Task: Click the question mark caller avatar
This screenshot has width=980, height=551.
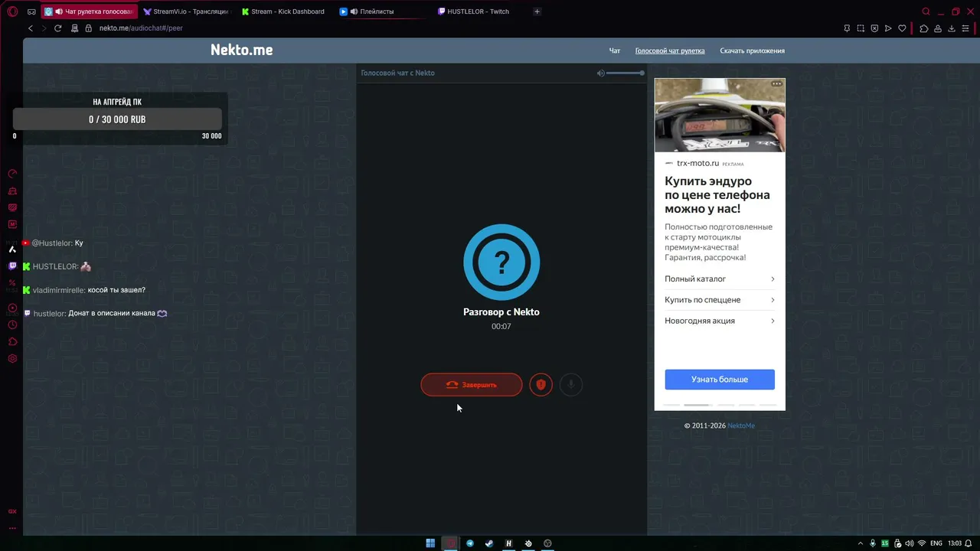Action: [501, 262]
